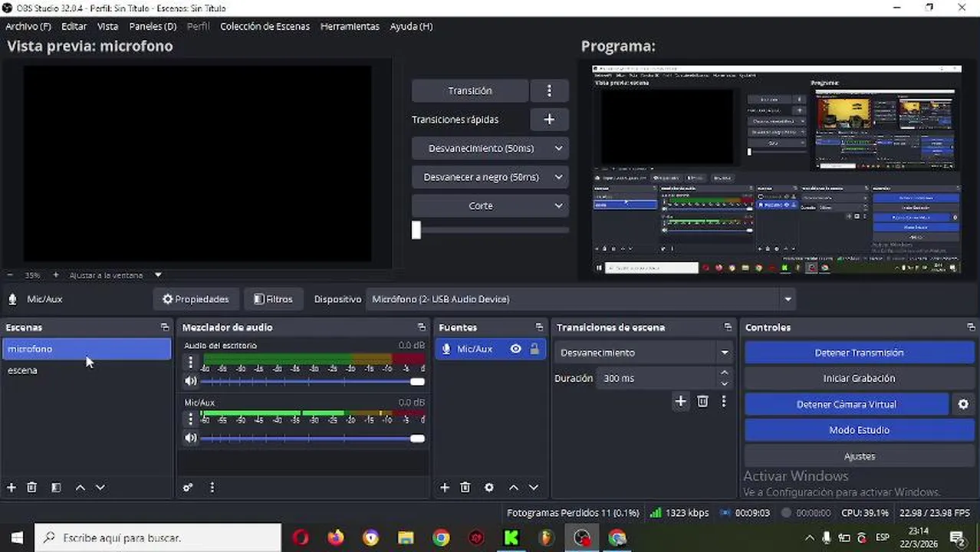Open Editar menu
Image resolution: width=980 pixels, height=552 pixels.
tap(74, 26)
